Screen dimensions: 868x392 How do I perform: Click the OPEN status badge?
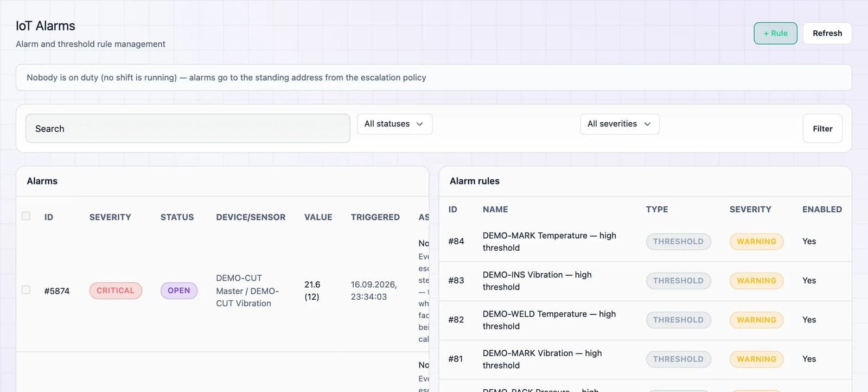click(x=179, y=290)
